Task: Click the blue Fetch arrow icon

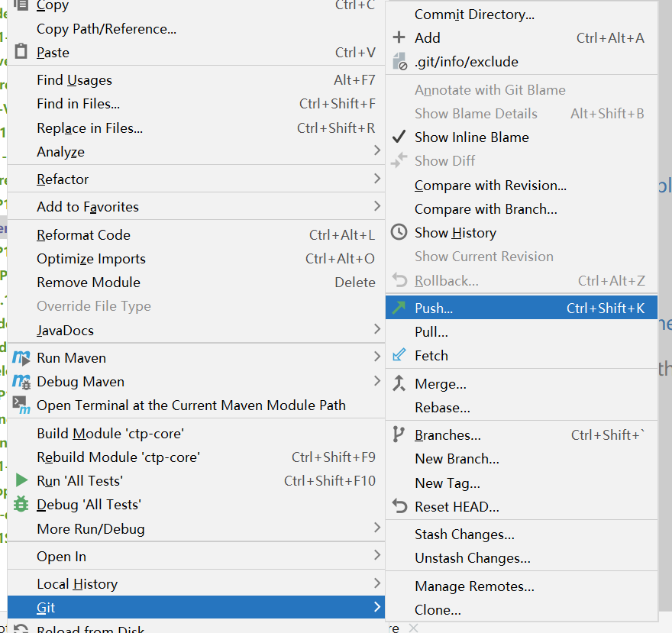Action: [399, 356]
